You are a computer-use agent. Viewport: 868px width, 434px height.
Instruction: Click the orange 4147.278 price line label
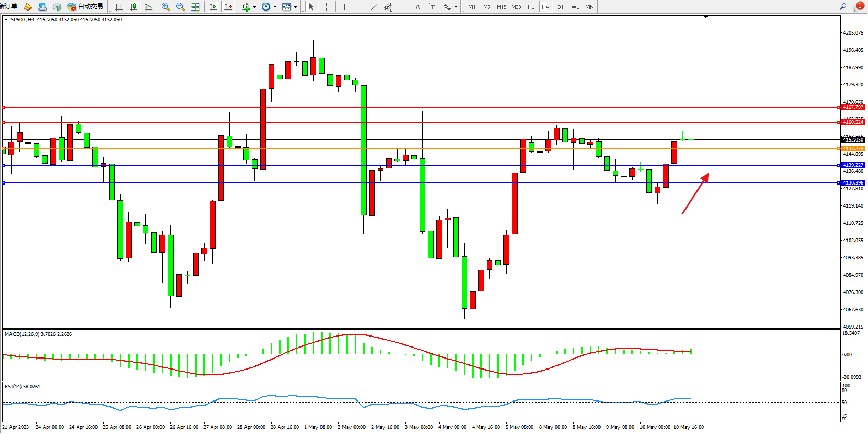[x=853, y=149]
